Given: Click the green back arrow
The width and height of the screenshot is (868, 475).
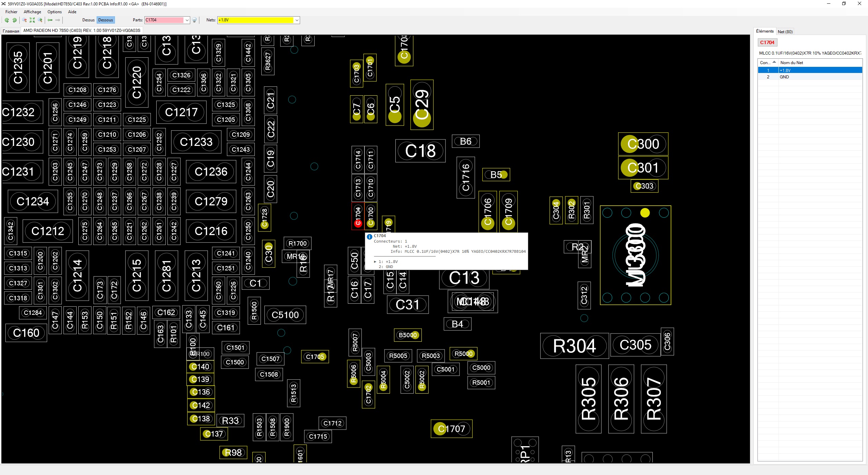Looking at the screenshot, I should (50, 20).
